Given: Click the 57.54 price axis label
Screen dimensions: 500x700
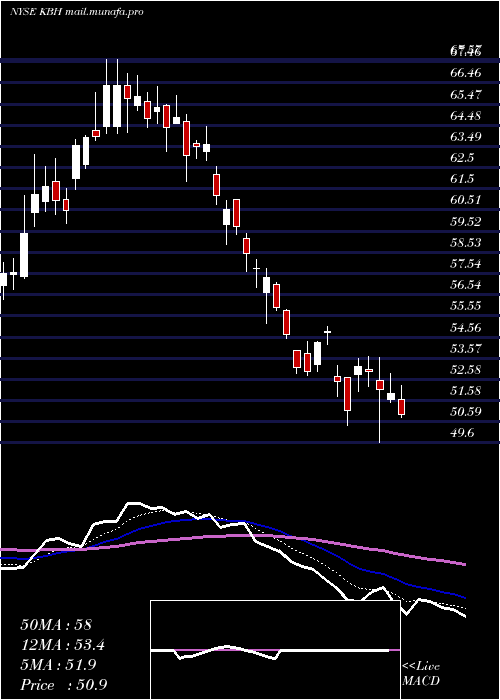Looking at the screenshot, I should pos(466,263).
